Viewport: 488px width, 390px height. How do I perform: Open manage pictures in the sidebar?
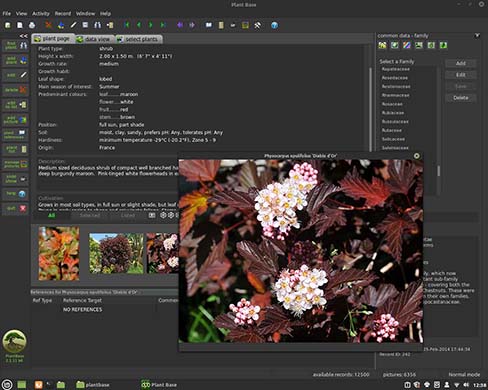coord(16,164)
